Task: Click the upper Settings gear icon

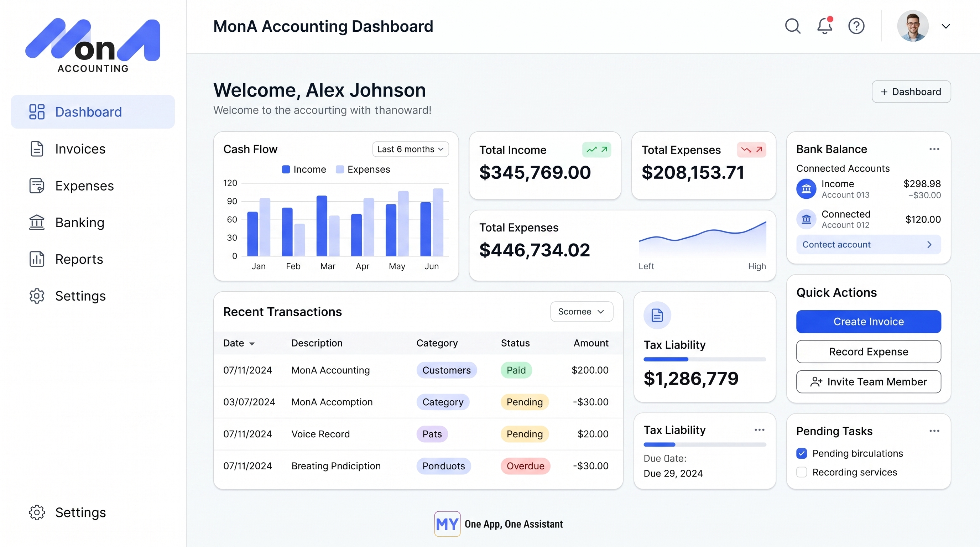Action: pyautogui.click(x=37, y=296)
